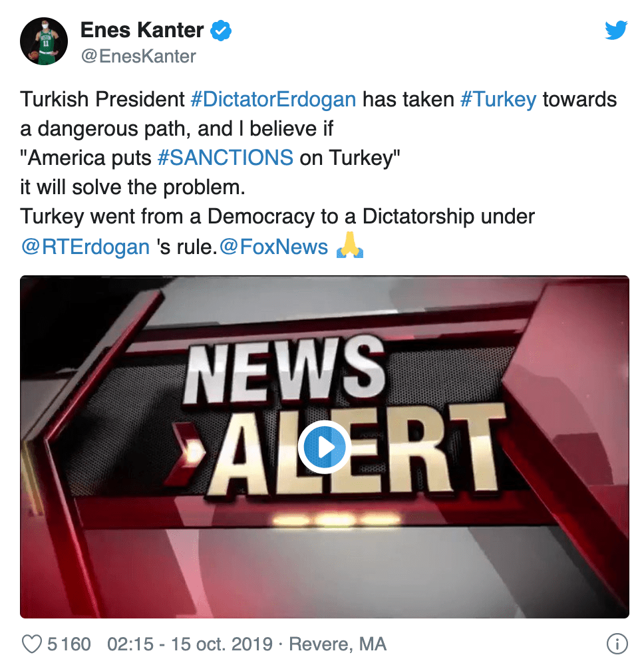Open the #Turkey hashtag link

click(x=498, y=99)
